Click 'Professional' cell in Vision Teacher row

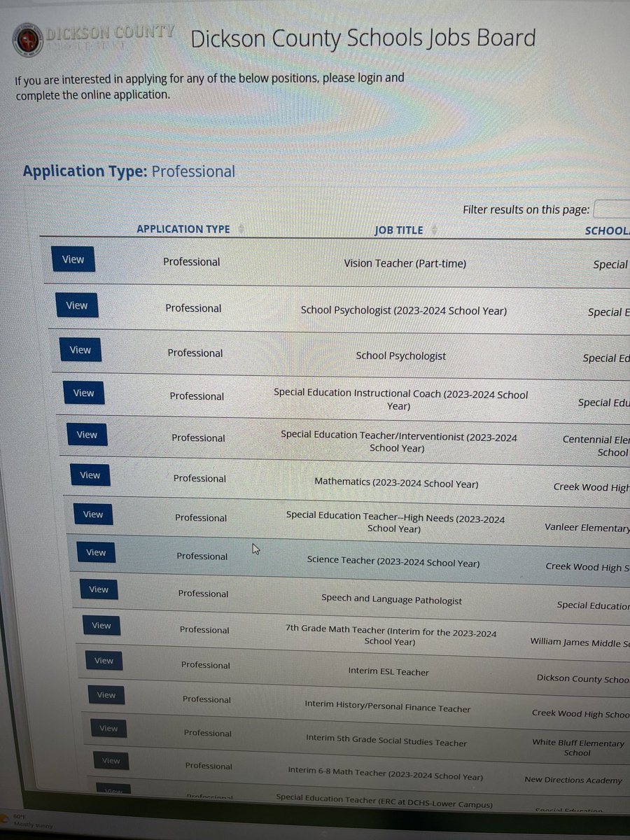[191, 262]
